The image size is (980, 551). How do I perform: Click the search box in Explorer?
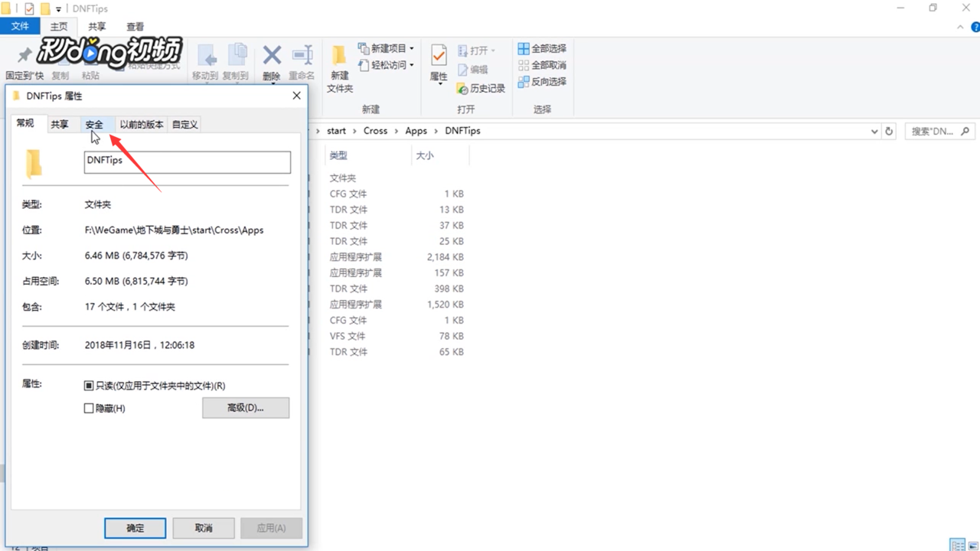(940, 131)
